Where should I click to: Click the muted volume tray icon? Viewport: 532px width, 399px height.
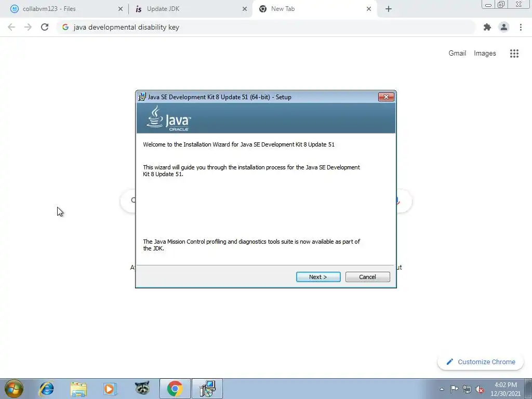pos(480,389)
